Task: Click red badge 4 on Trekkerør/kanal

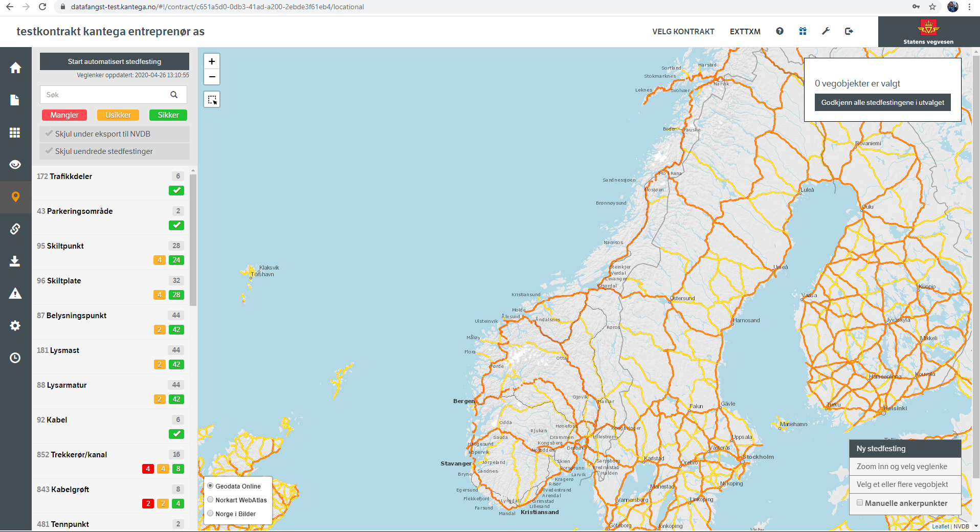Action: (x=148, y=469)
